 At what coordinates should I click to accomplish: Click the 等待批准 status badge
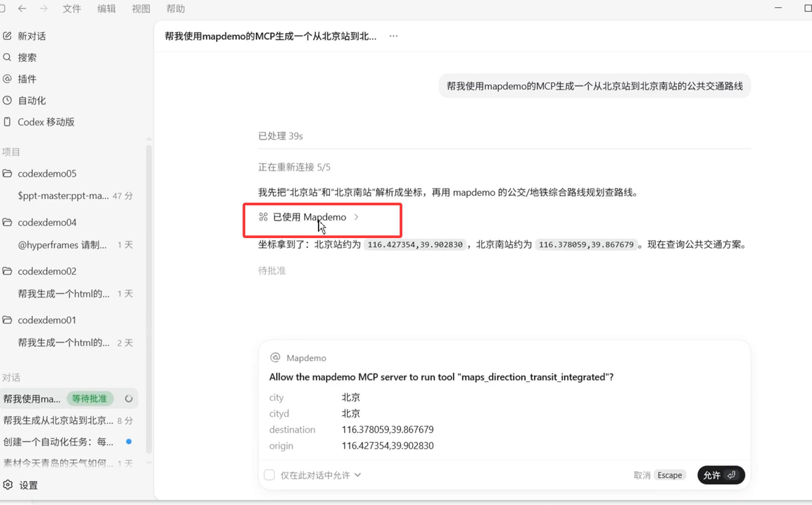90,399
